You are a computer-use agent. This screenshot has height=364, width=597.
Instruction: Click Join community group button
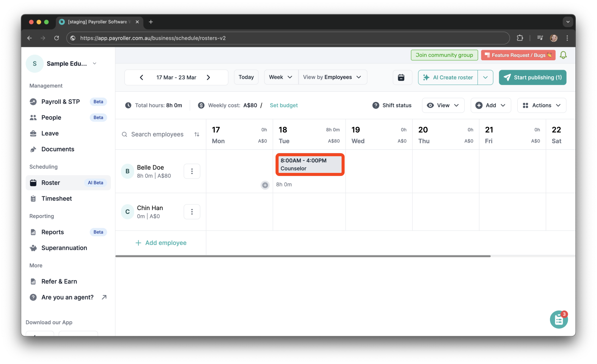[444, 55]
